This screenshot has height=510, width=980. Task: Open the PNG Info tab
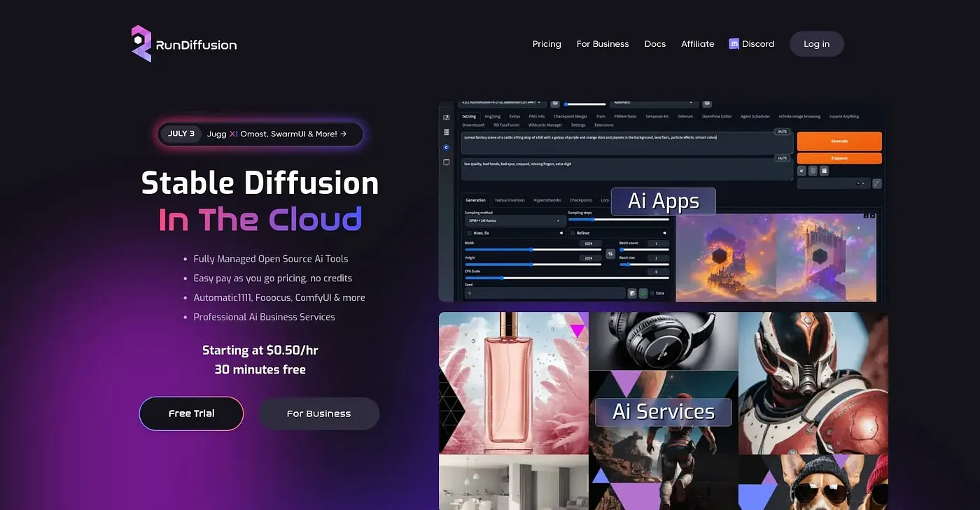537,116
